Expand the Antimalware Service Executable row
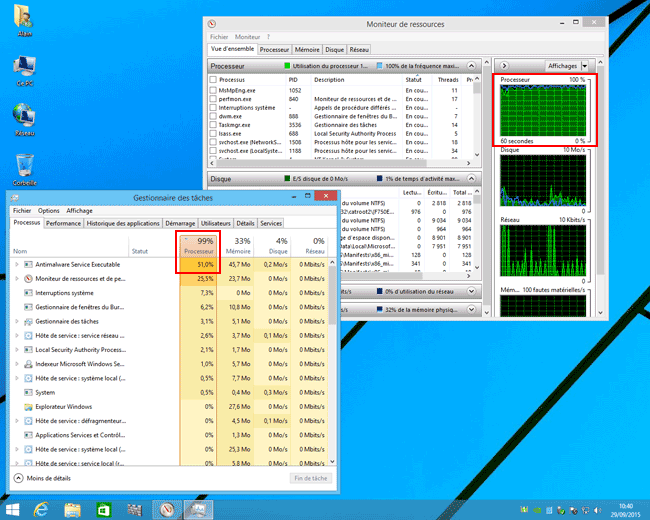 (16, 264)
